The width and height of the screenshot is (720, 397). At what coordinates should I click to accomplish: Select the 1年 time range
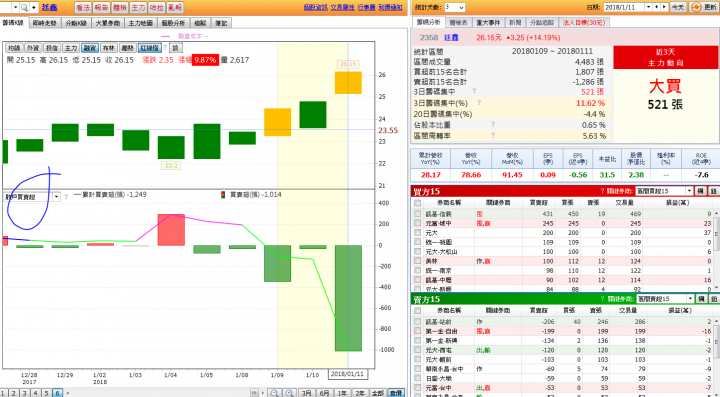(x=342, y=393)
